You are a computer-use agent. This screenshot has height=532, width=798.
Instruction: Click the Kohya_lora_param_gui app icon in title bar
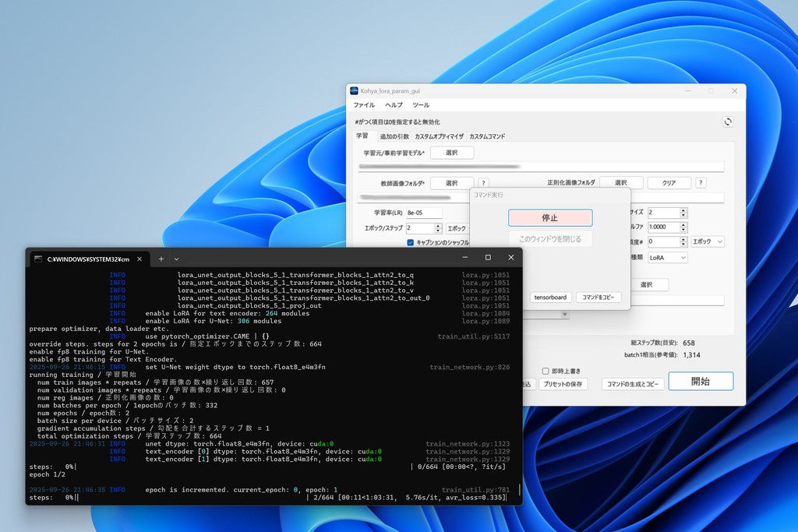355,90
